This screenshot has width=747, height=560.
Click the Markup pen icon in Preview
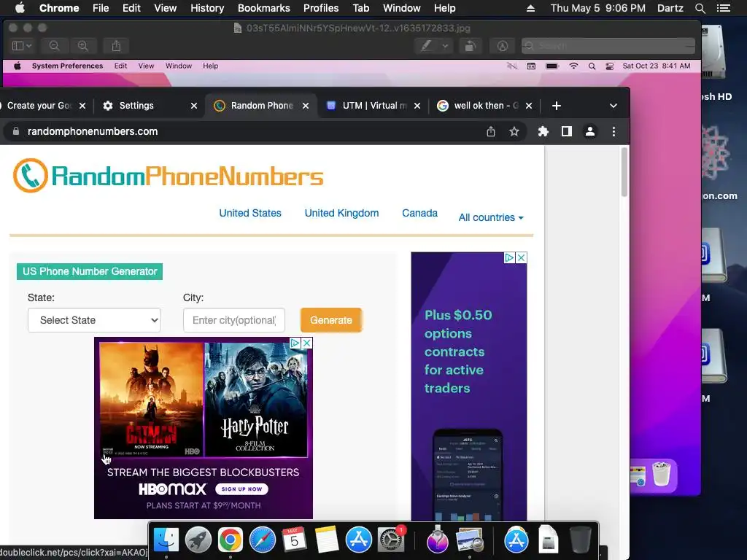coord(426,46)
